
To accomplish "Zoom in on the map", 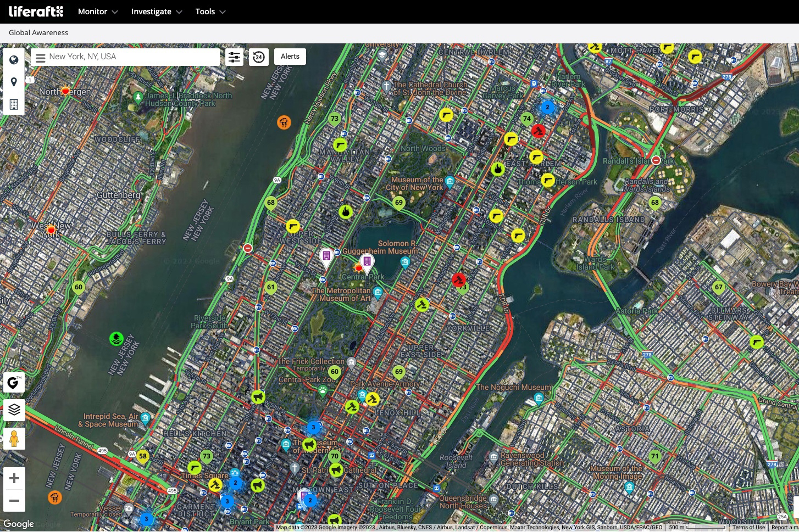I will coord(14,478).
